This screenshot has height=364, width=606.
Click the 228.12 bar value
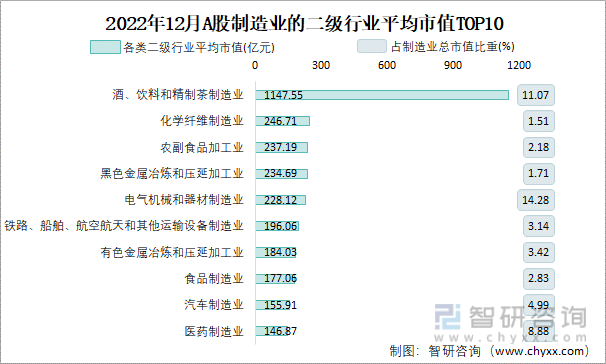click(x=281, y=200)
